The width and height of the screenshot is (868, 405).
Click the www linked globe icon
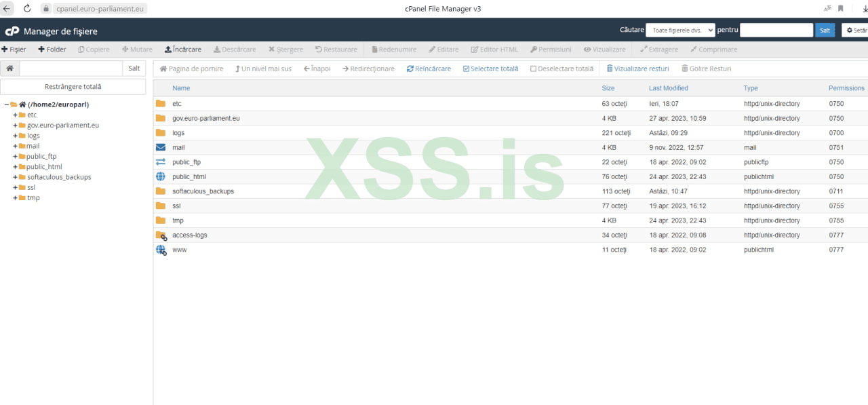click(161, 250)
